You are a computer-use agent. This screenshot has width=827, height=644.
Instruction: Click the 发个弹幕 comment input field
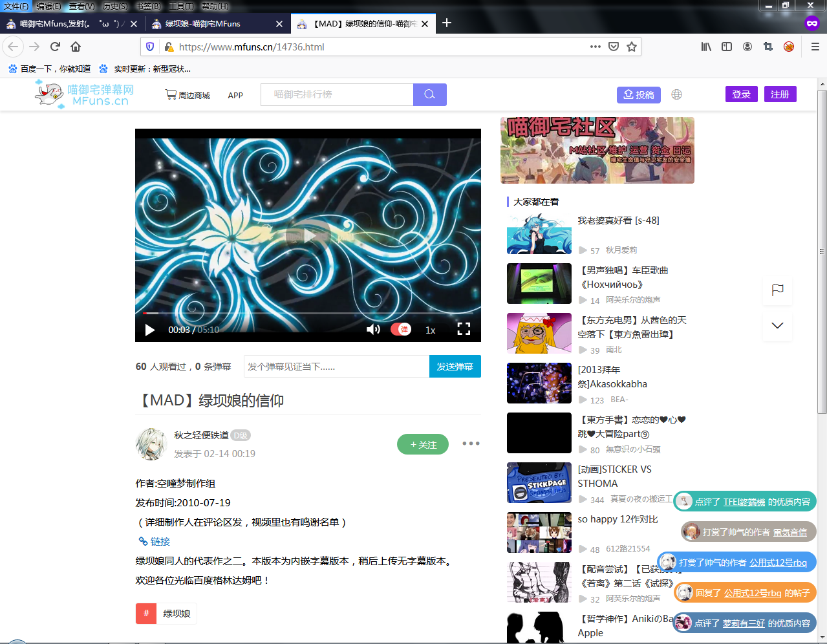pos(336,367)
